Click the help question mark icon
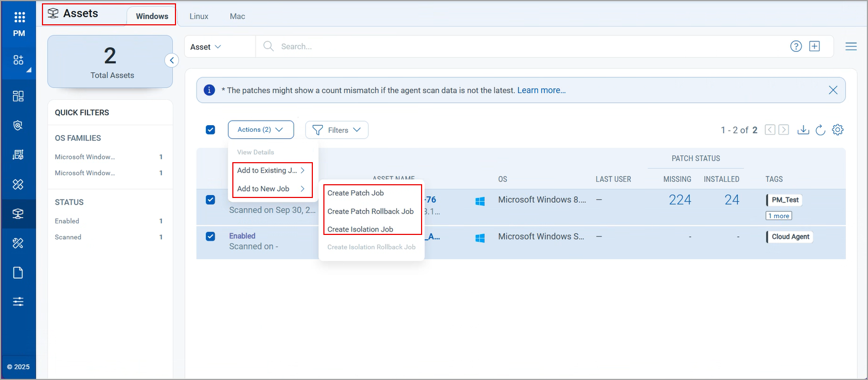This screenshot has width=868, height=380. point(796,46)
